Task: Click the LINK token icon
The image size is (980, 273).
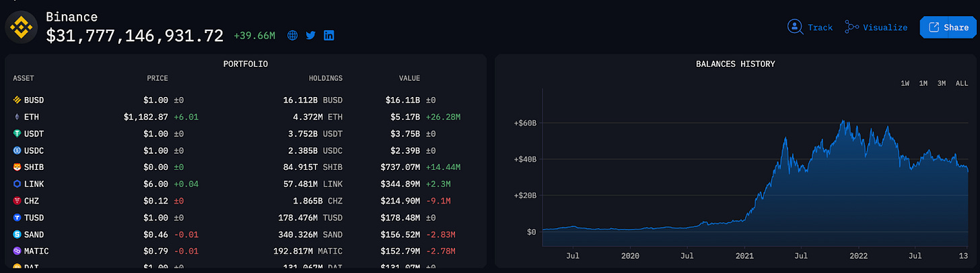Action: coord(17,184)
